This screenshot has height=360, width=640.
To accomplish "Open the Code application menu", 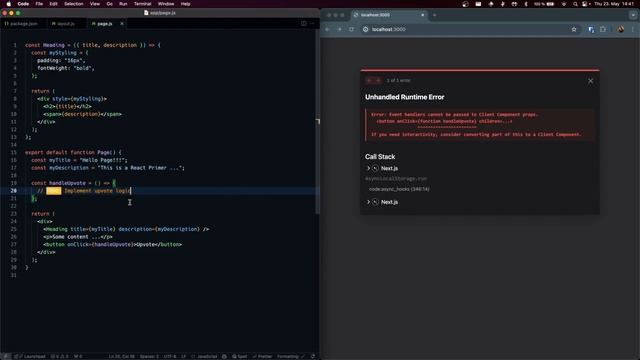I will click(x=23, y=4).
